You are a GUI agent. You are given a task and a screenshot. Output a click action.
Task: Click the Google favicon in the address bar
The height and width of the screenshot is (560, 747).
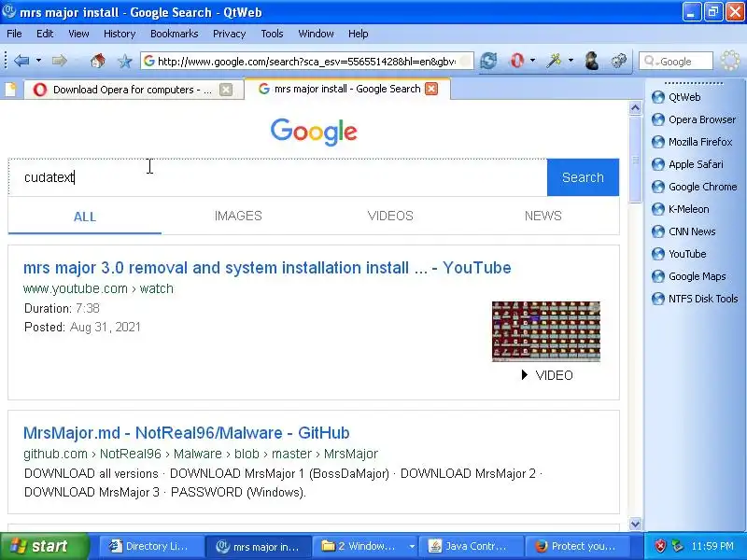click(149, 61)
